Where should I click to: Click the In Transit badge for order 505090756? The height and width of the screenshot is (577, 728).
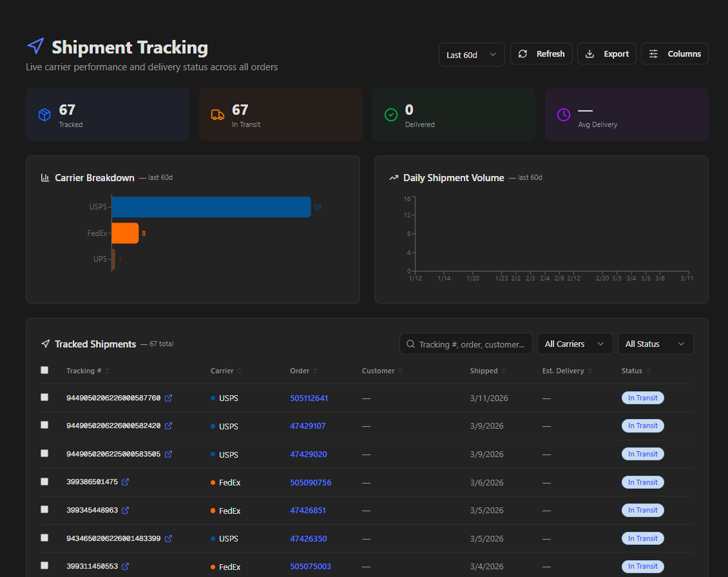pos(642,483)
